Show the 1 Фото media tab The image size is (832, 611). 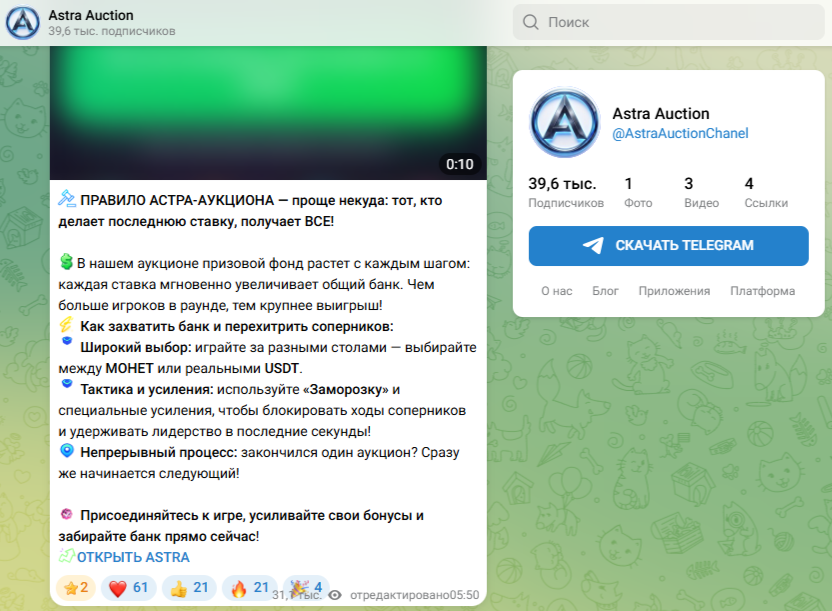[638, 192]
